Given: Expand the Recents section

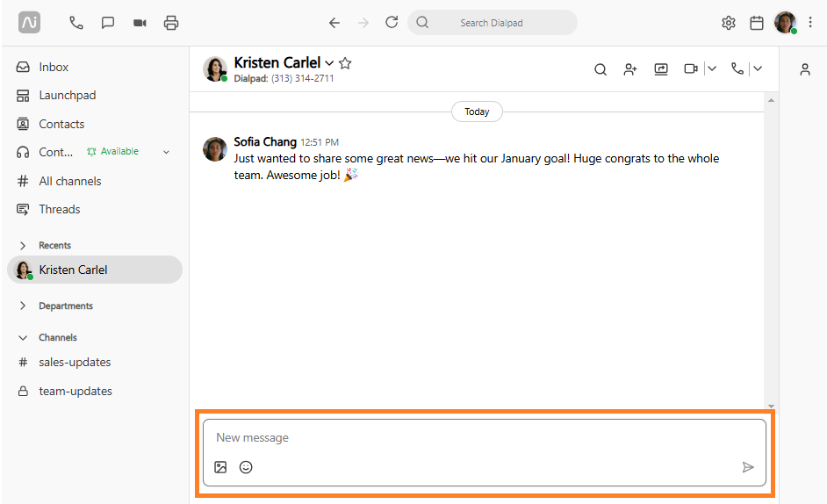Looking at the screenshot, I should [23, 245].
